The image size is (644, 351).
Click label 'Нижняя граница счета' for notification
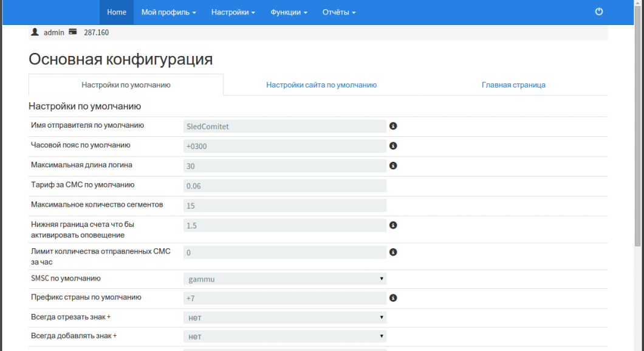(x=83, y=229)
